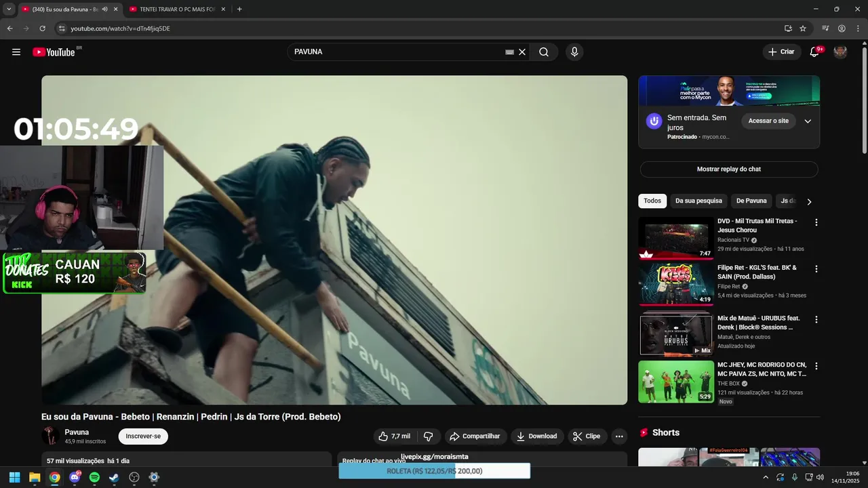The image size is (868, 488).
Task: Create a Clipe from the video
Action: pyautogui.click(x=587, y=436)
